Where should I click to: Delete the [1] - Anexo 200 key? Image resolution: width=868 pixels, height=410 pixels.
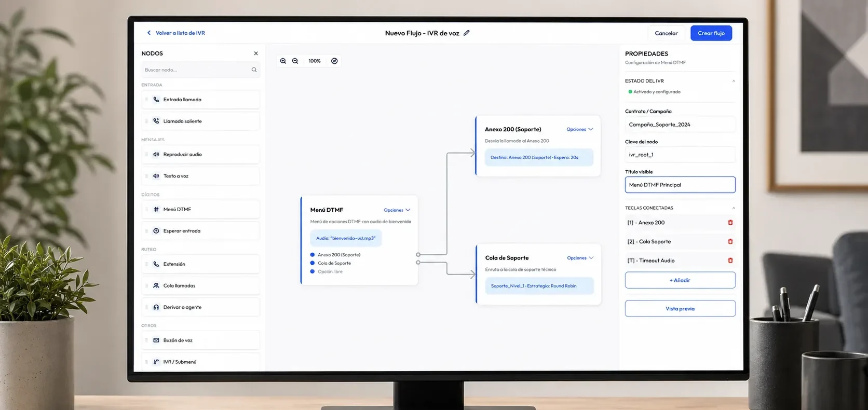coord(730,223)
